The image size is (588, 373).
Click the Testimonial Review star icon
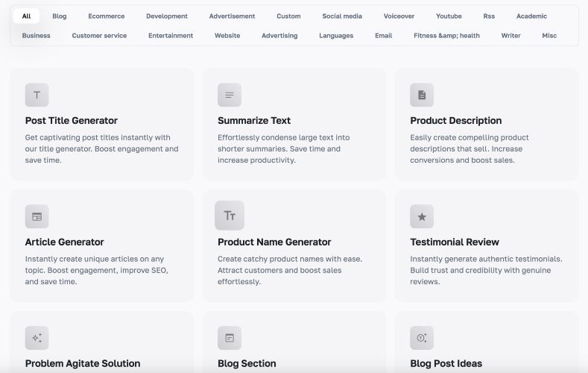(x=422, y=216)
